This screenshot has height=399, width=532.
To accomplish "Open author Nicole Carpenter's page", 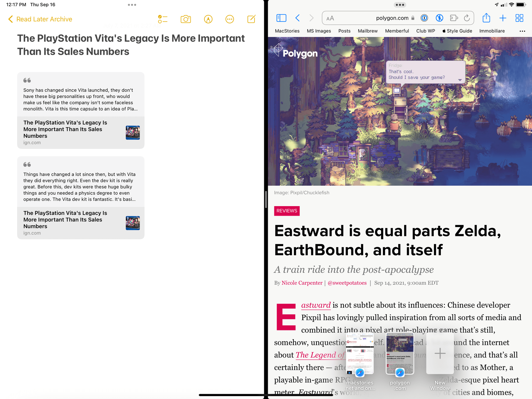I will 302,283.
